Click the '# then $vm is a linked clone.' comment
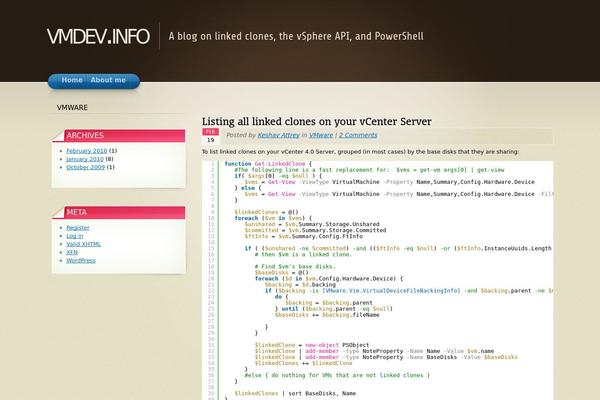The image size is (600, 400). (x=303, y=255)
